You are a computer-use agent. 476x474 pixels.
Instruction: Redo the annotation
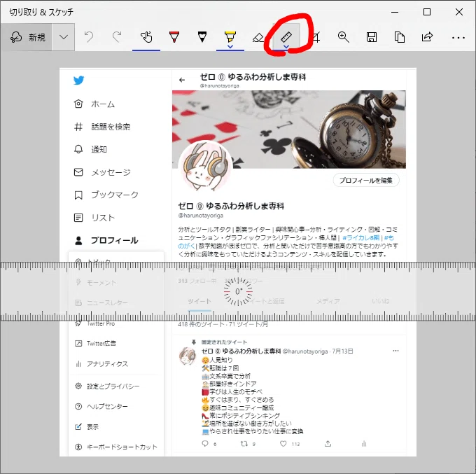[x=117, y=37]
